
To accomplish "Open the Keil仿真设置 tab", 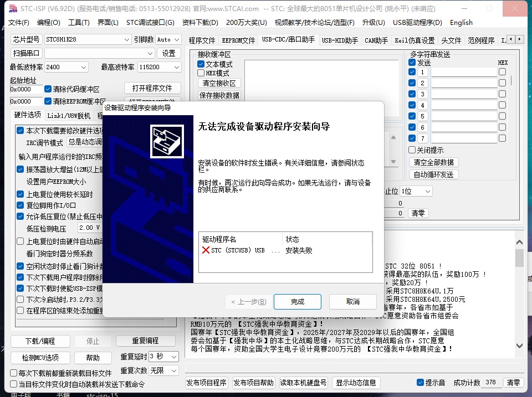I will 415,40.
